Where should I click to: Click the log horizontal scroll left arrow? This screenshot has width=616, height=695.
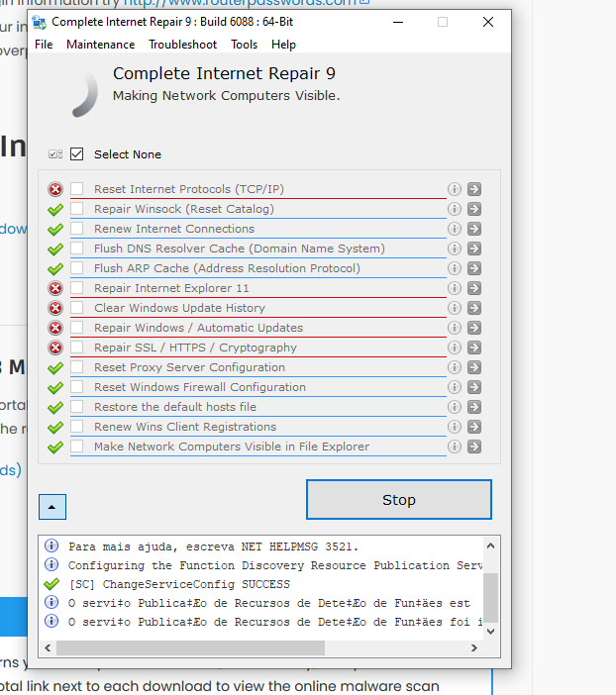coord(48,648)
